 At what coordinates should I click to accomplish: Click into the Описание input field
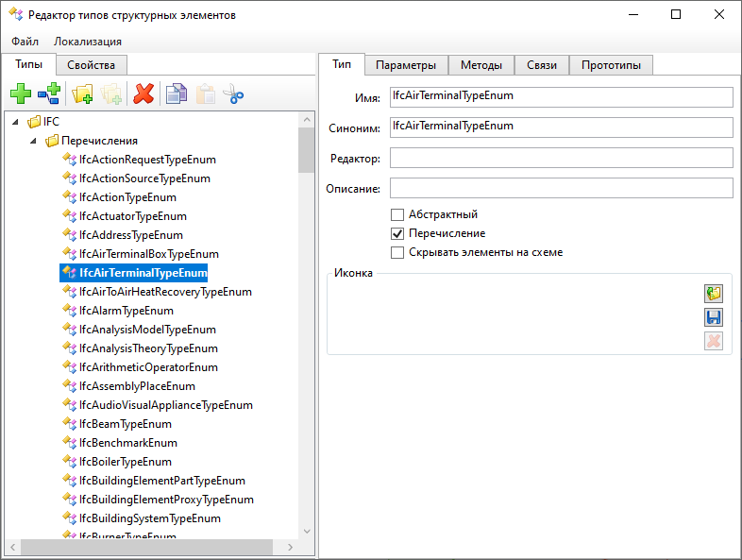point(561,188)
